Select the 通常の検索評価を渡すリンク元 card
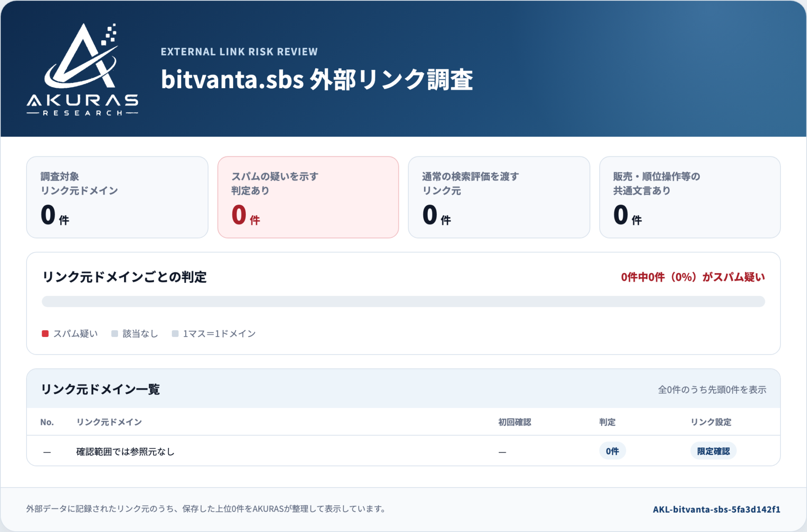The width and height of the screenshot is (807, 532). [x=499, y=197]
